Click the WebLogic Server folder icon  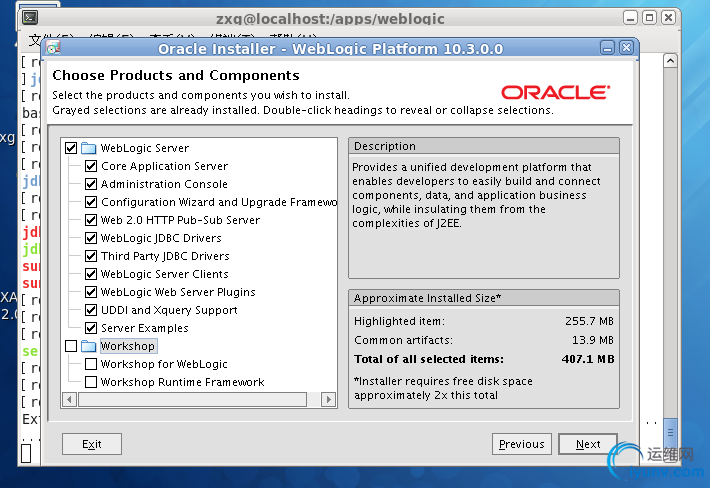coord(89,148)
